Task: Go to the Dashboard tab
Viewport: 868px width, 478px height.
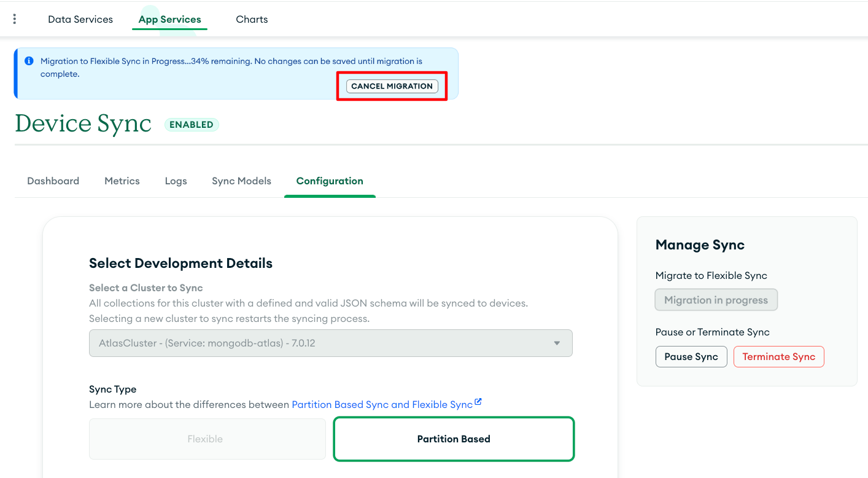Action: tap(53, 181)
